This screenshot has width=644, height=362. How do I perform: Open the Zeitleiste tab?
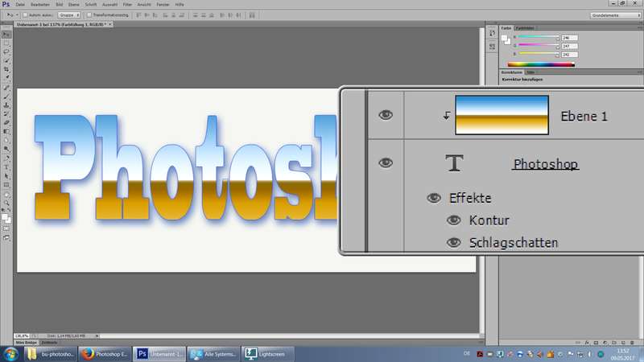click(49, 343)
